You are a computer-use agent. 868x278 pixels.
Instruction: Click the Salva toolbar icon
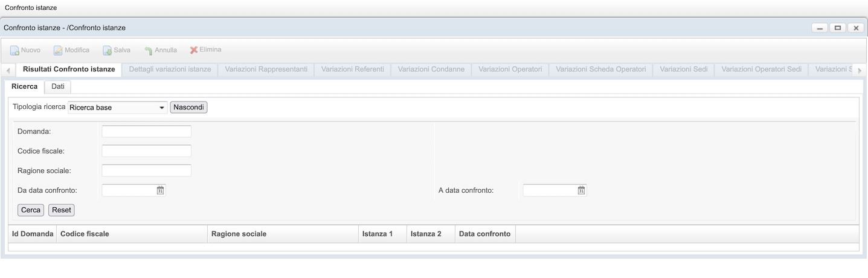tap(107, 50)
